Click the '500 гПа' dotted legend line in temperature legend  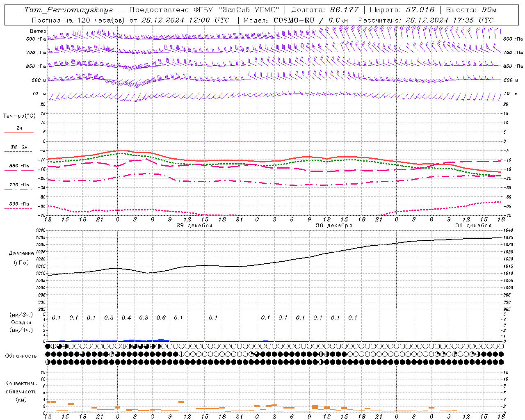pyautogui.click(x=18, y=208)
